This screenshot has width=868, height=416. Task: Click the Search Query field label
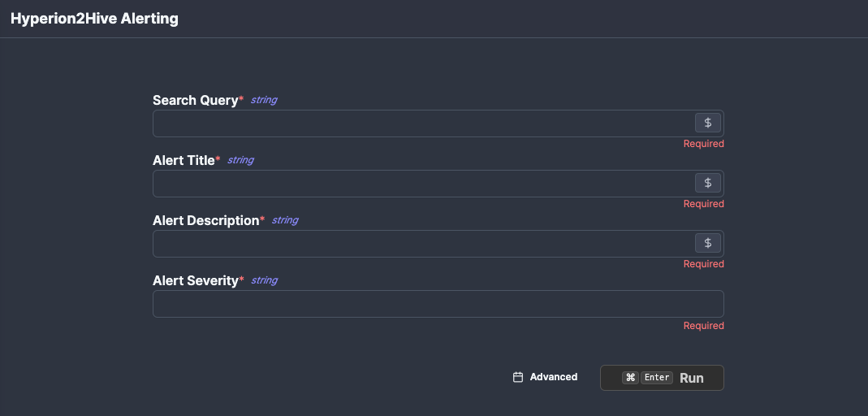pyautogui.click(x=195, y=101)
